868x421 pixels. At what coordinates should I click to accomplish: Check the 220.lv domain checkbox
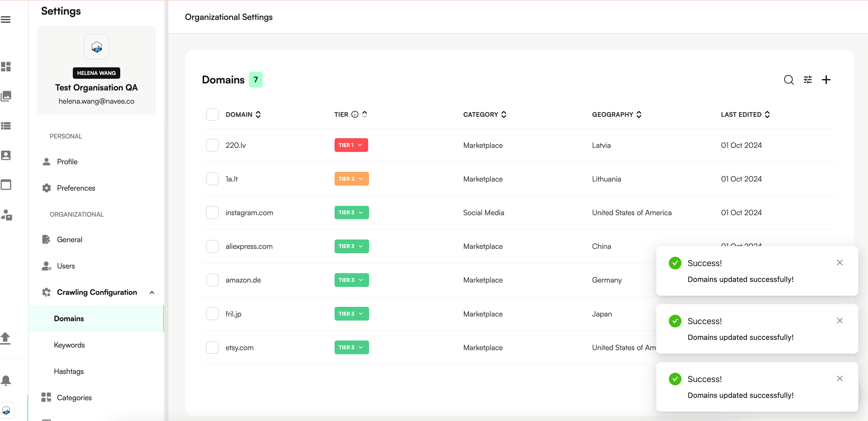(212, 145)
